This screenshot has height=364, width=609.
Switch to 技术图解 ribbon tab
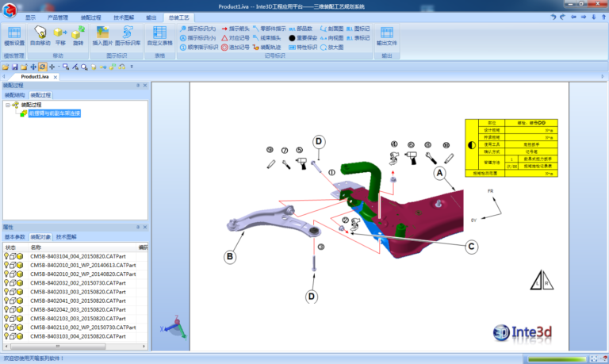click(x=124, y=17)
